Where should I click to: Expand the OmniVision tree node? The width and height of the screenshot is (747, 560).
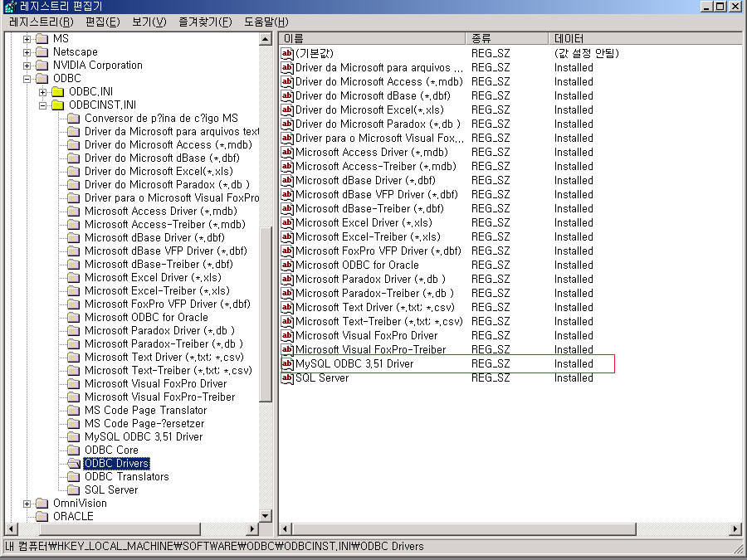coord(27,504)
